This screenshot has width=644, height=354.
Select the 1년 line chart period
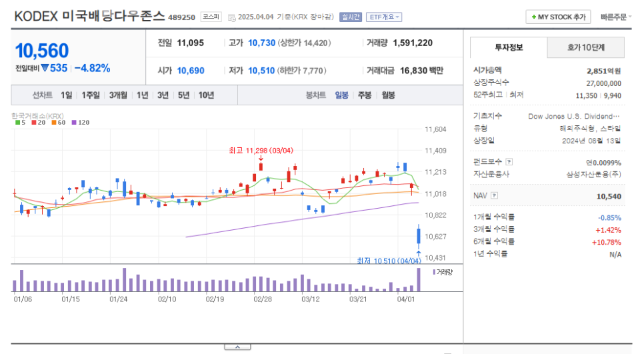[x=142, y=95]
